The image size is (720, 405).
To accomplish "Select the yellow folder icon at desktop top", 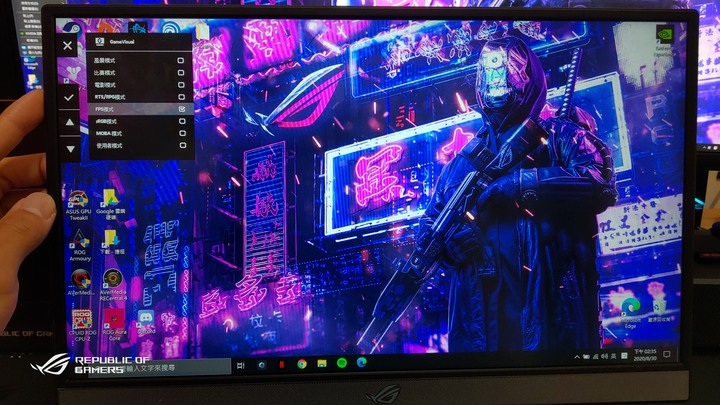I will [202, 33].
